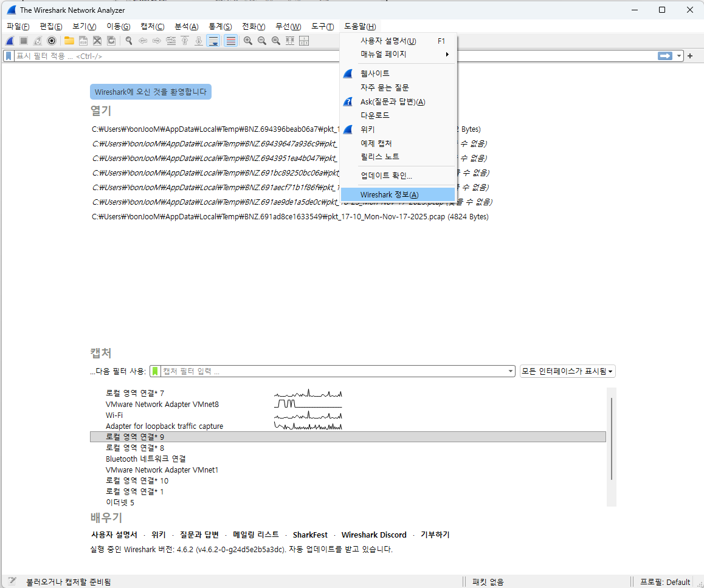Image resolution: width=704 pixels, height=588 pixels.
Task: Click the close capture file icon
Action: point(97,41)
